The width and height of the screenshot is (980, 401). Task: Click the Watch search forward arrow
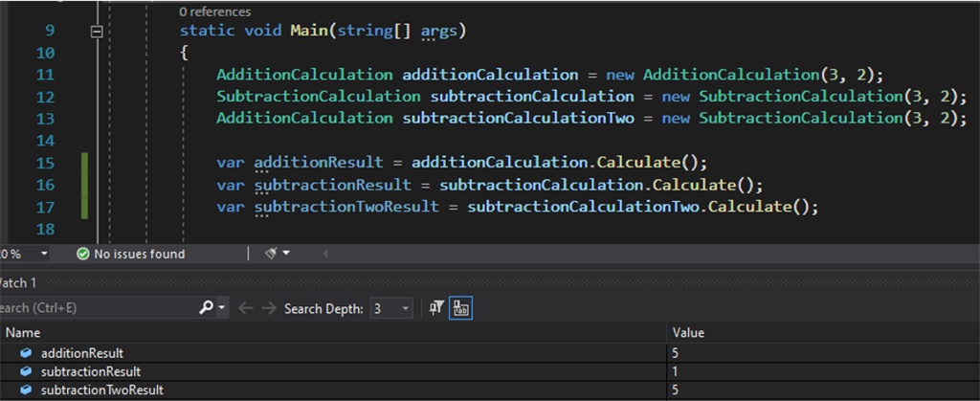269,308
